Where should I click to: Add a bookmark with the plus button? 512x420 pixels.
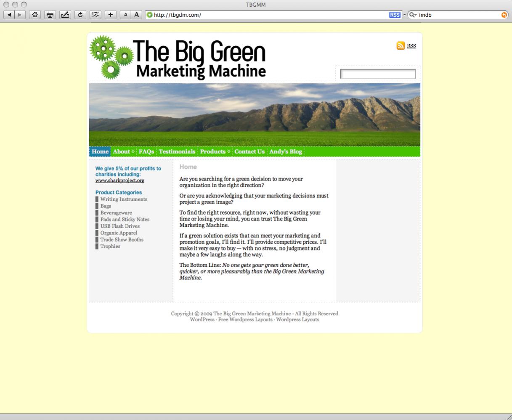tap(111, 15)
